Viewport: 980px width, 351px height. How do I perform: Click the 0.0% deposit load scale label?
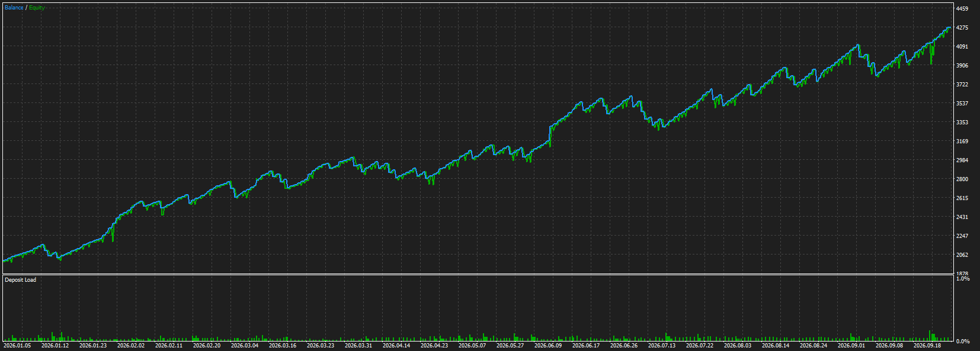963,342
